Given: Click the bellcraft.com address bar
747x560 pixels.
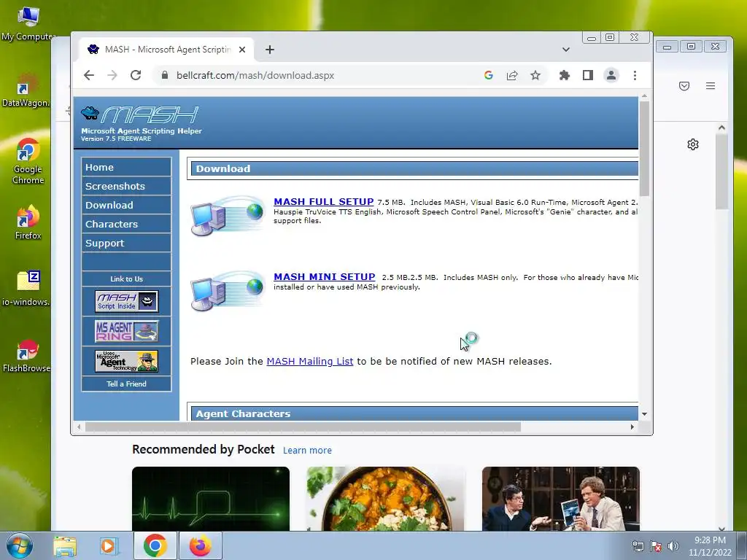Looking at the screenshot, I should 317,75.
